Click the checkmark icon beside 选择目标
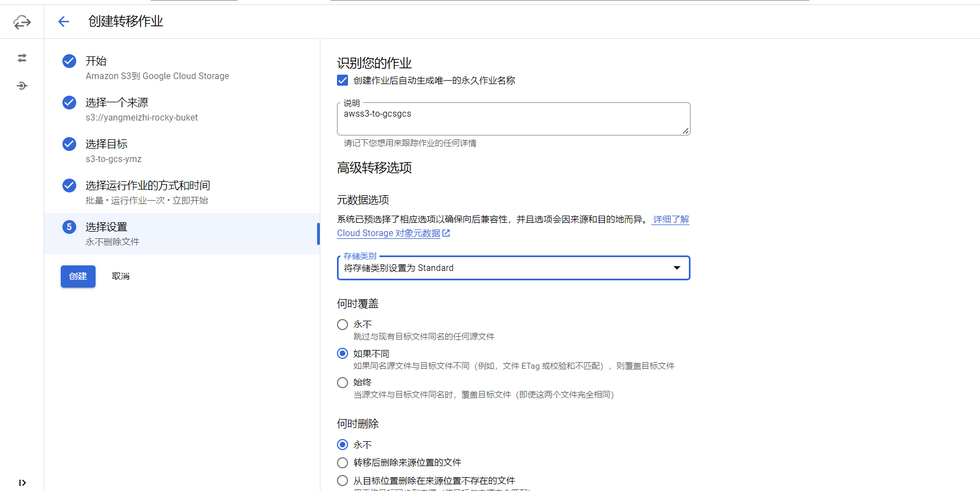 pos(69,144)
